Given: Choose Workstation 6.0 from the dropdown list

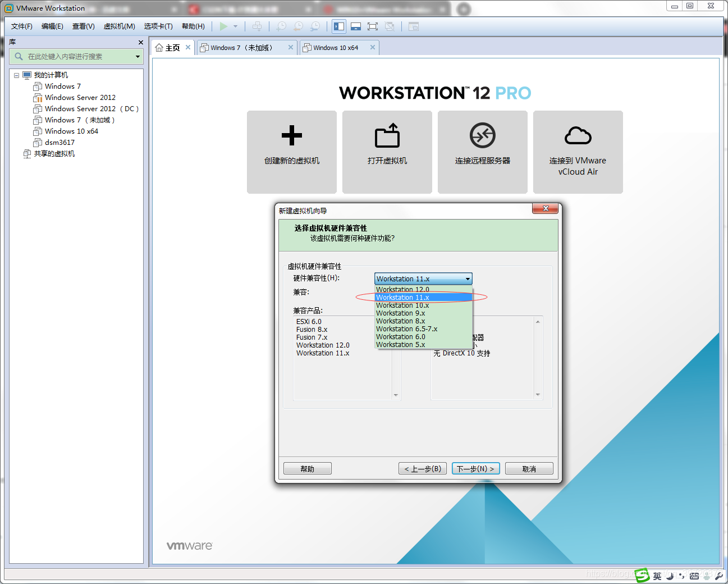Looking at the screenshot, I should point(424,337).
